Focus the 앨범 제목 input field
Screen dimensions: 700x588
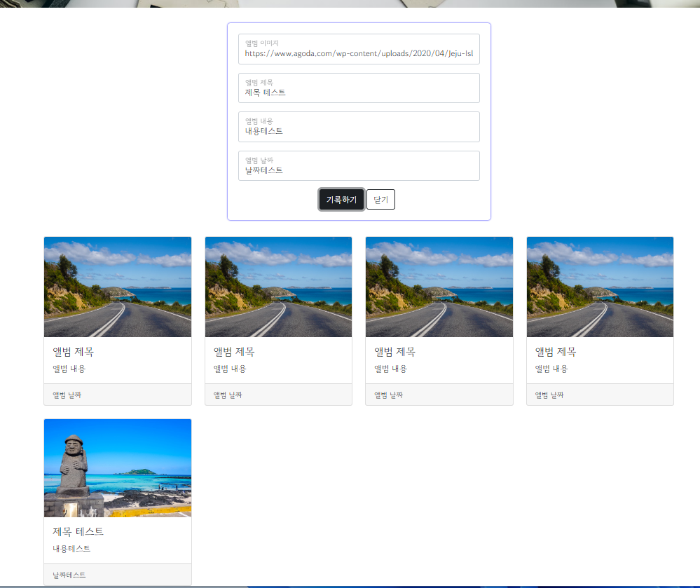[359, 88]
